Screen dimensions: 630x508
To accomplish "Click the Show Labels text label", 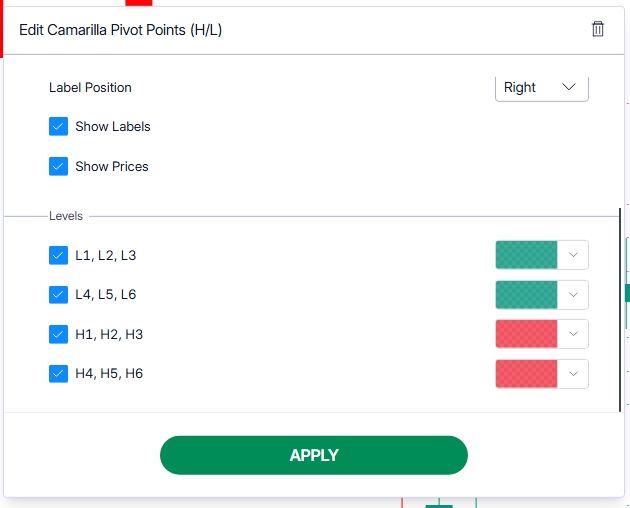I will click(x=113, y=127).
